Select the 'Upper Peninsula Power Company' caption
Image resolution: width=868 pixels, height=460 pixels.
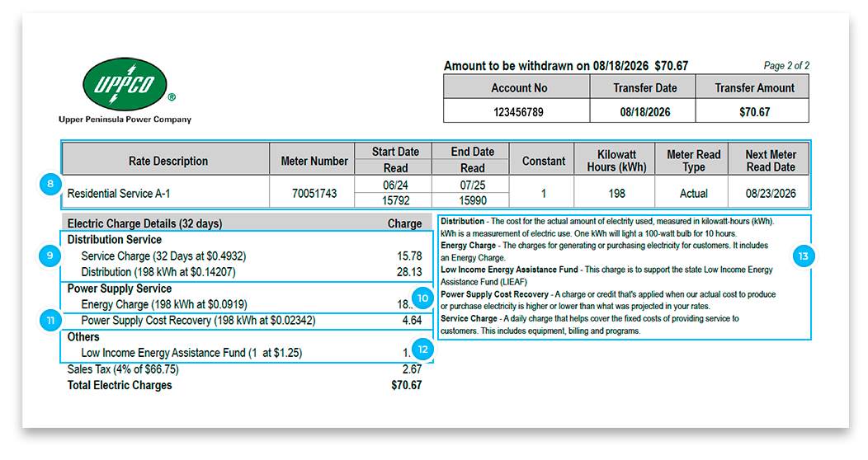click(125, 120)
